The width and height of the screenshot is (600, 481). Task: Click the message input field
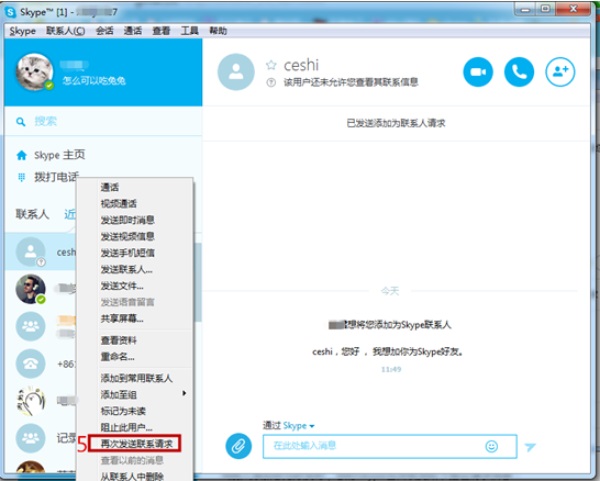[x=390, y=446]
